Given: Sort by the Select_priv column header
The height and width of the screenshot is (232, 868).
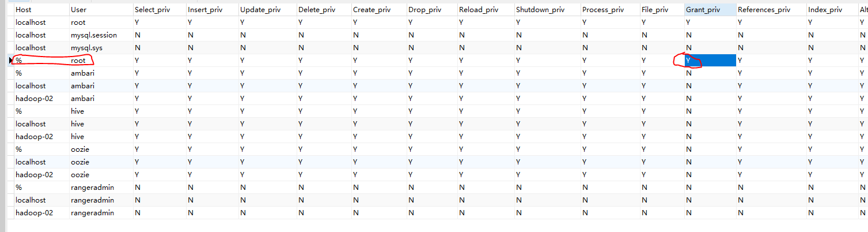Looking at the screenshot, I should (159, 10).
